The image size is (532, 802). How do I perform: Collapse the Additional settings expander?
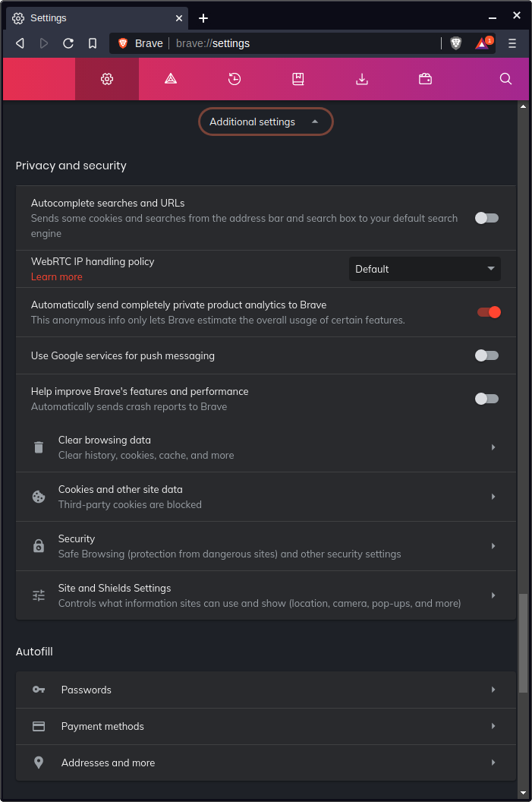click(x=266, y=122)
